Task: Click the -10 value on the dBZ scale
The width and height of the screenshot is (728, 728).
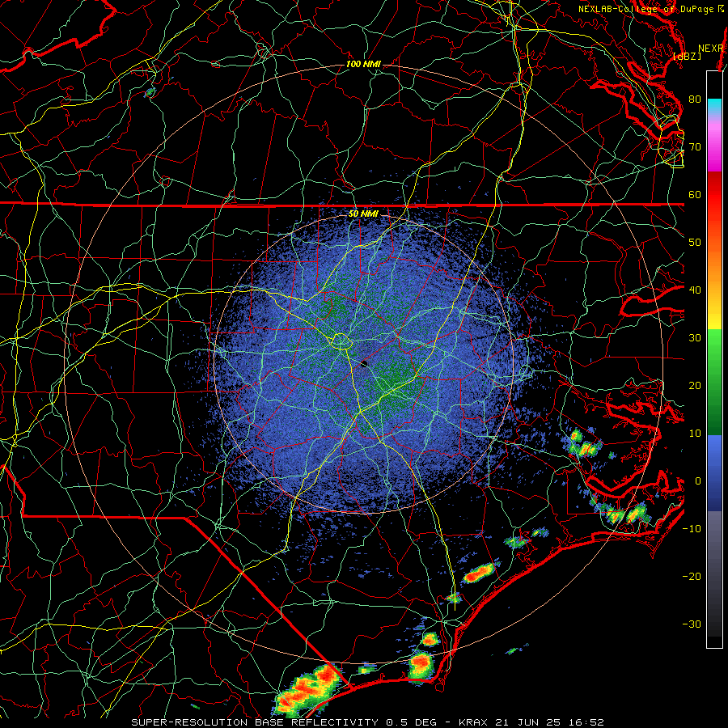Action: tap(692, 529)
